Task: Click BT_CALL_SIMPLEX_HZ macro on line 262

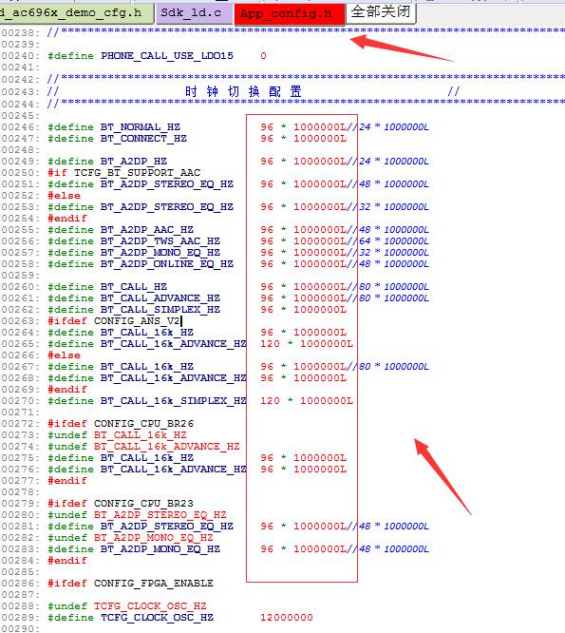Action: pos(160,310)
